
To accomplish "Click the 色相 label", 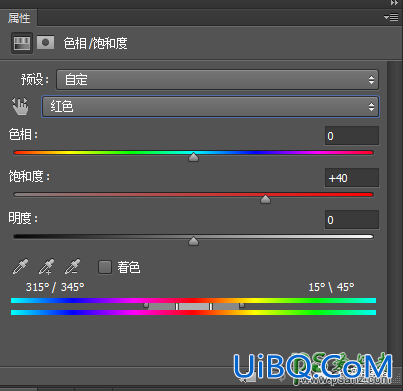I will (x=23, y=135).
